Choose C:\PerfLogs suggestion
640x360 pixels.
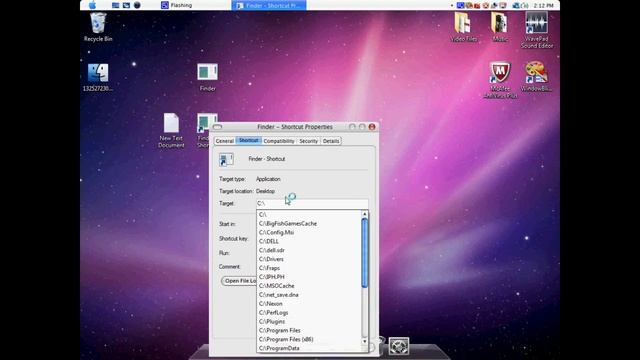(x=309, y=313)
